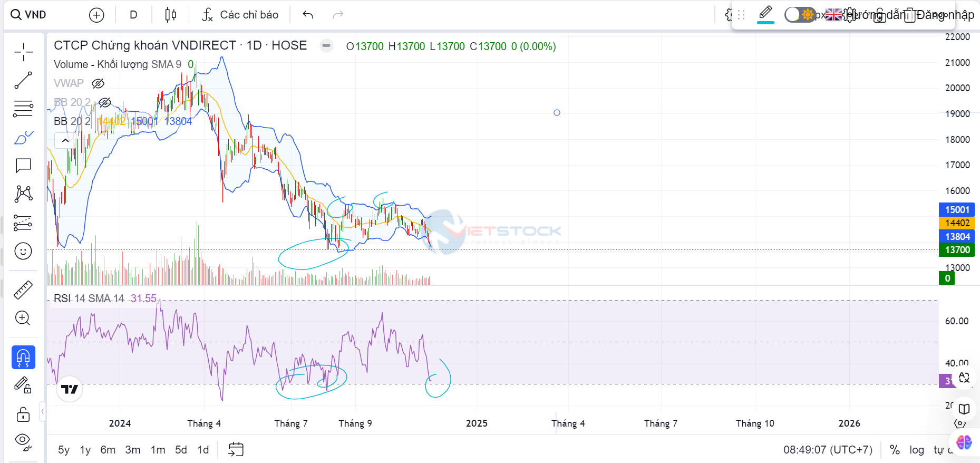Image resolution: width=980 pixels, height=463 pixels.
Task: Toggle percentage scale mode
Action: 895,450
